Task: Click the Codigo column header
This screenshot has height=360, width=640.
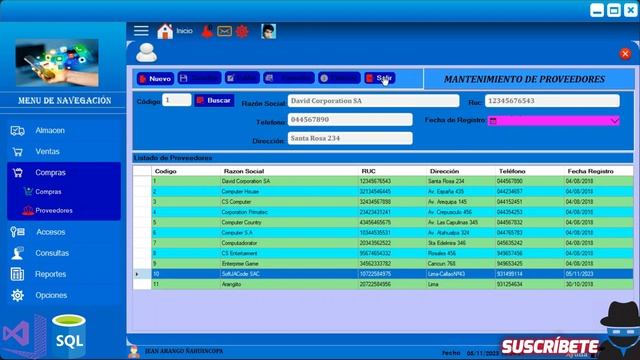Action: coord(165,171)
